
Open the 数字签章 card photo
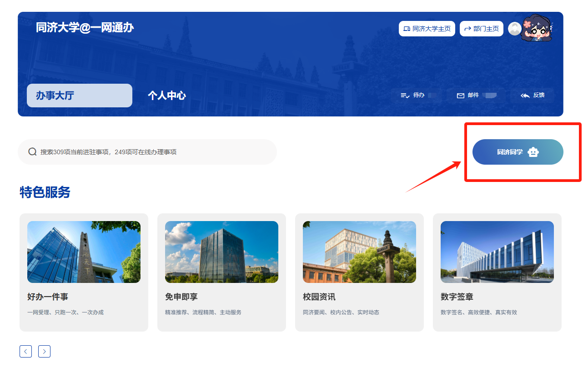click(497, 252)
